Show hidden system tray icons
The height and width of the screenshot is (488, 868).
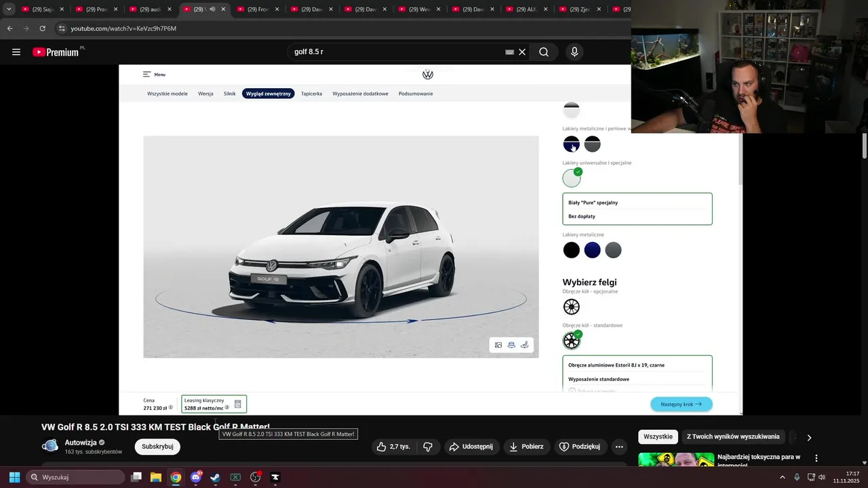click(783, 477)
